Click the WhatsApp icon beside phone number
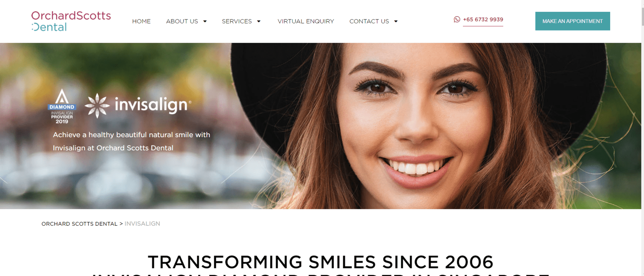Viewport: 644px width, 276px height. pyautogui.click(x=457, y=19)
